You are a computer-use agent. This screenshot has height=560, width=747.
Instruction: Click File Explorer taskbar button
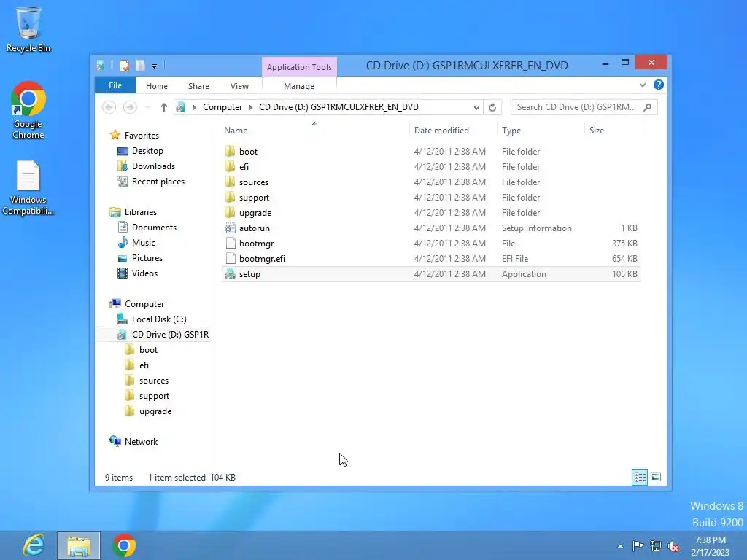click(x=79, y=545)
